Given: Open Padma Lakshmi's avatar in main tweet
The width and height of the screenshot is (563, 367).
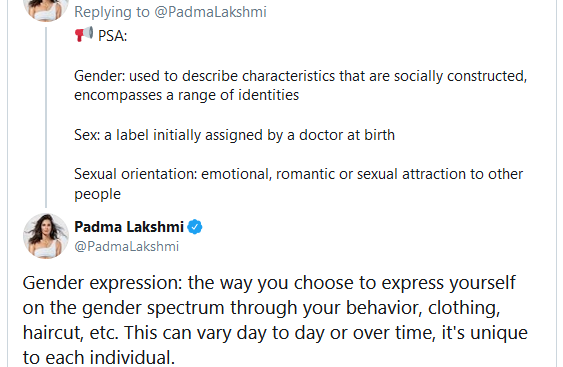Looking at the screenshot, I should coord(46,236).
